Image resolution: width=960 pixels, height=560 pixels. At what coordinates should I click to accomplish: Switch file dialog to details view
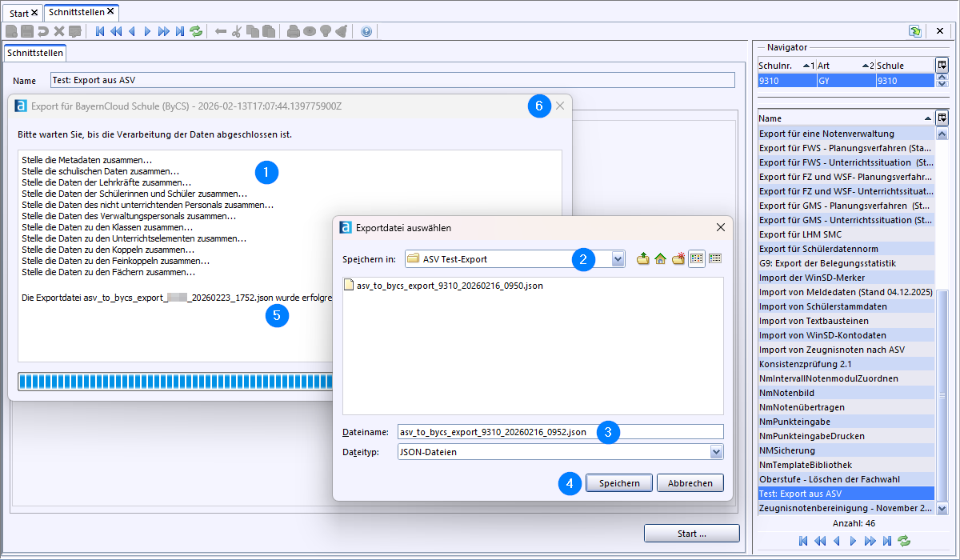click(714, 258)
